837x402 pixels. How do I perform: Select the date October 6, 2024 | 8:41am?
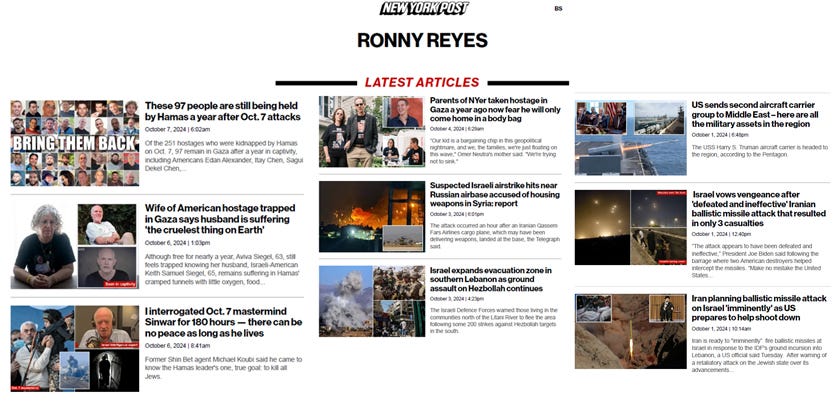point(177,345)
